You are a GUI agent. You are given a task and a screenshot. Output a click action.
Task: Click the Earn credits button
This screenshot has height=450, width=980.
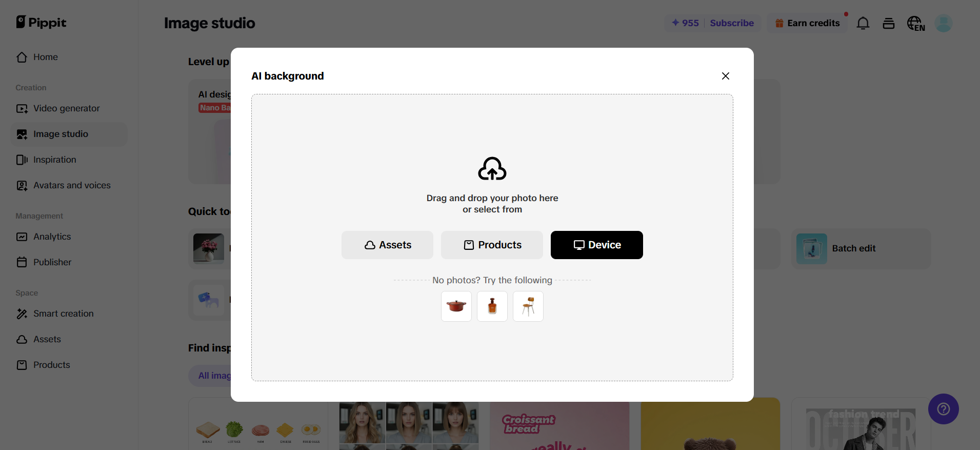pyautogui.click(x=808, y=23)
